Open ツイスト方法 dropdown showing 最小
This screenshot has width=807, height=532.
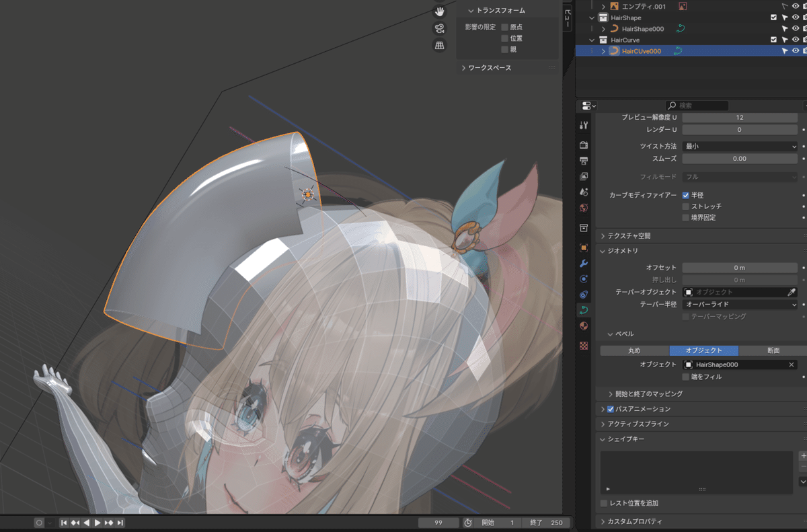tap(740, 146)
